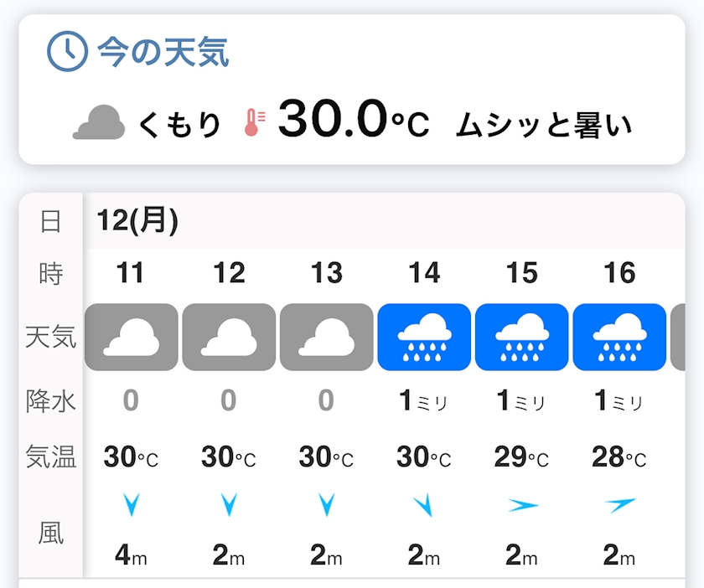Viewport: 704px width, 588px height.
Task: Click the 28°C temperature at 16 o'clock
Action: (619, 457)
